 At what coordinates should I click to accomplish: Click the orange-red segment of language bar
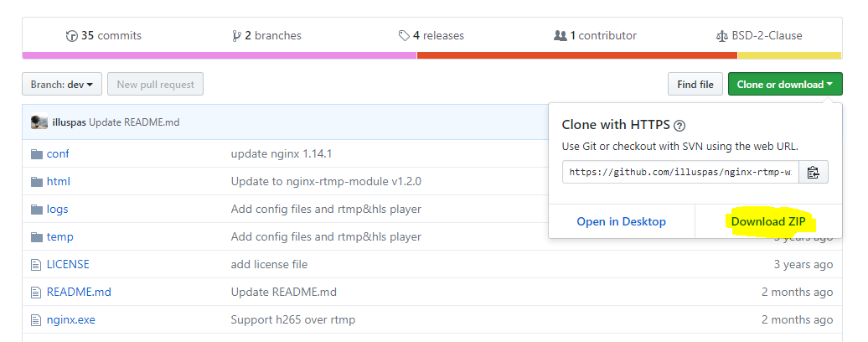[x=576, y=55]
